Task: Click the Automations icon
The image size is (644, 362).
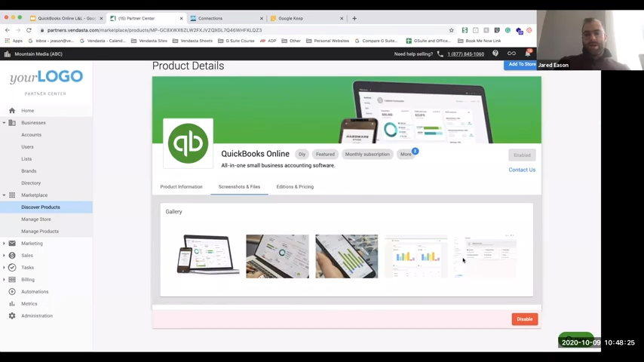Action: [12, 292]
